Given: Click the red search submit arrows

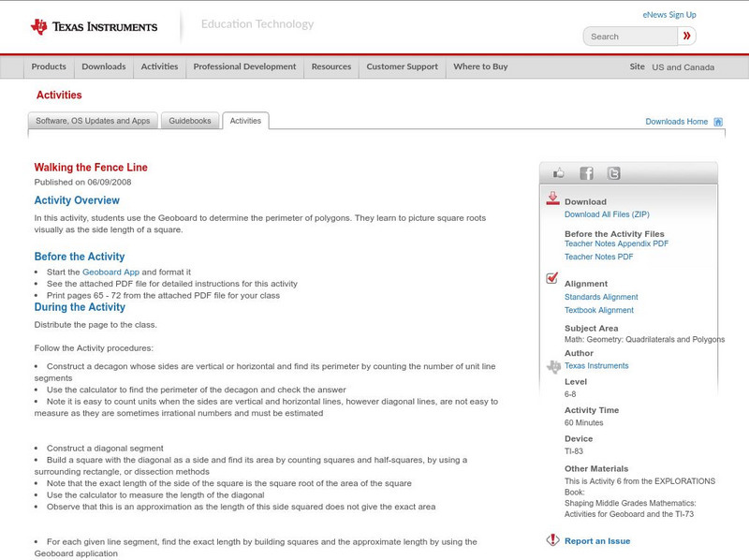Looking at the screenshot, I should (686, 36).
